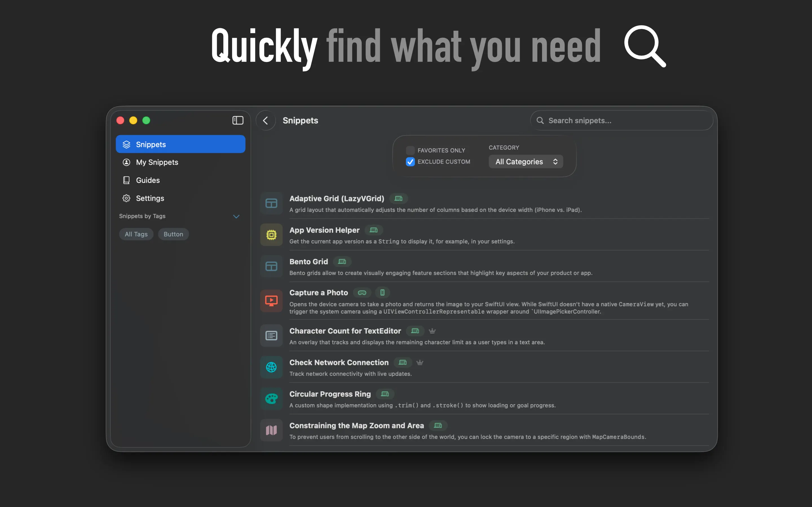Open the All Categories dropdown

[526, 162]
